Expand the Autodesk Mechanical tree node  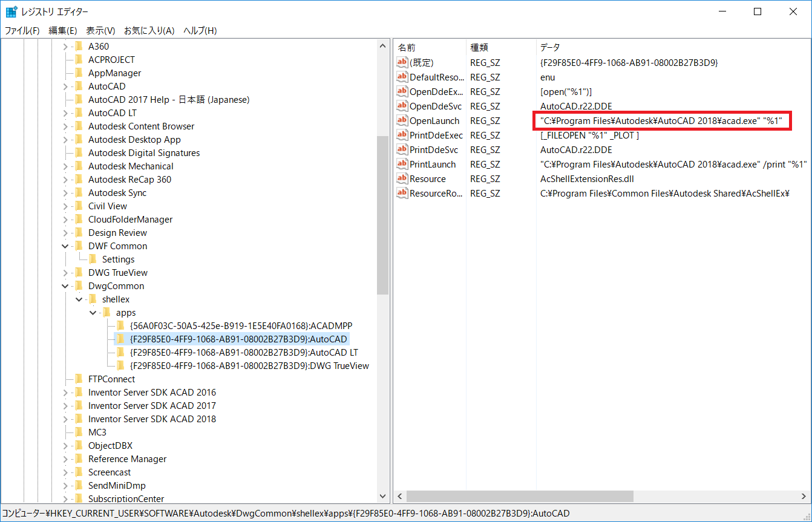(65, 166)
